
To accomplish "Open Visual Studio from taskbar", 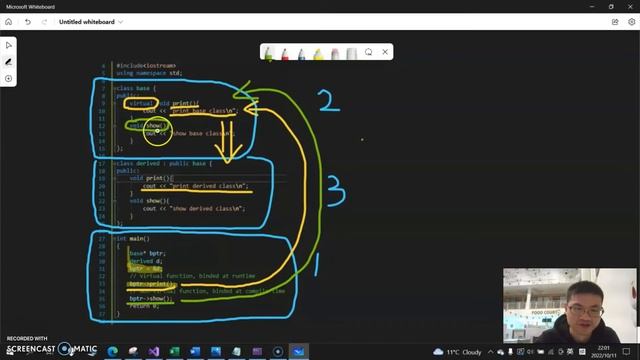I will point(154,351).
